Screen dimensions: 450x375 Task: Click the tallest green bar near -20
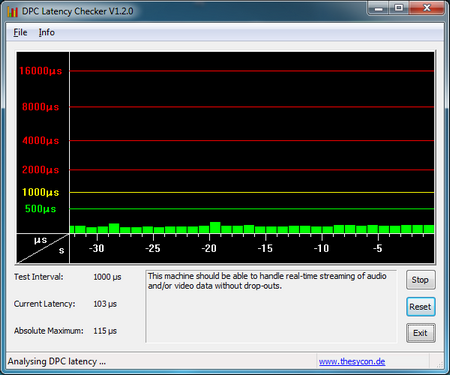[215, 227]
